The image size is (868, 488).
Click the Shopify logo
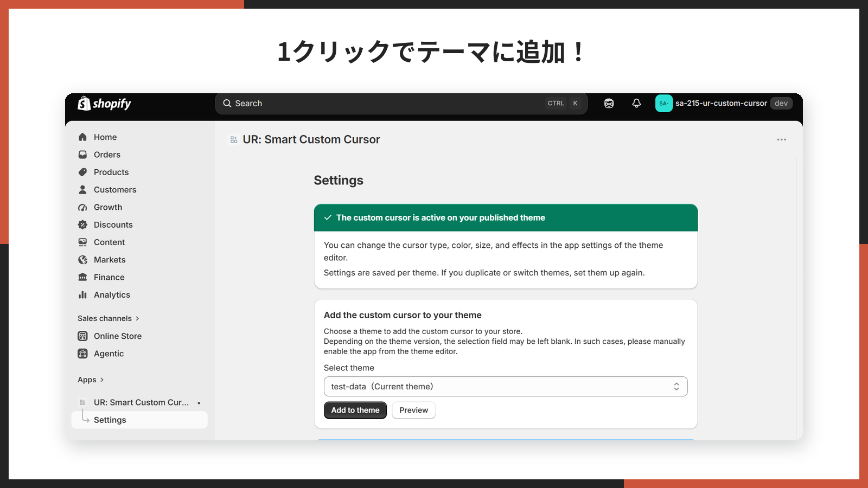click(104, 104)
